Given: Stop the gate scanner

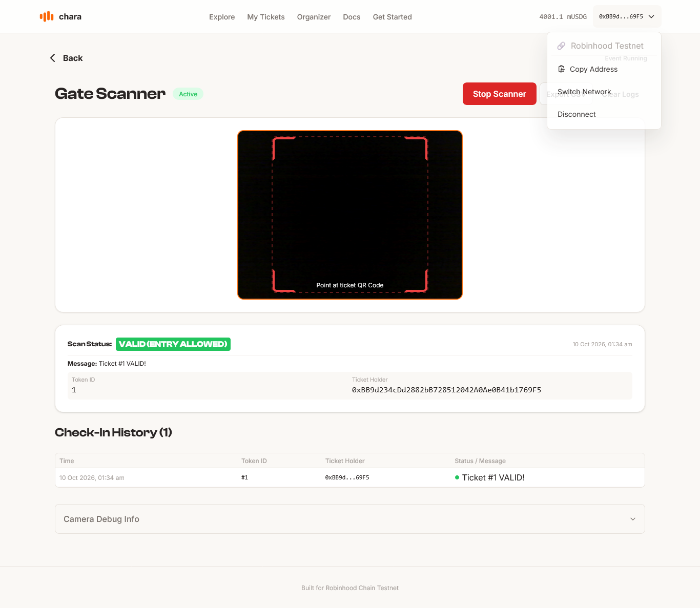Looking at the screenshot, I should 500,94.
